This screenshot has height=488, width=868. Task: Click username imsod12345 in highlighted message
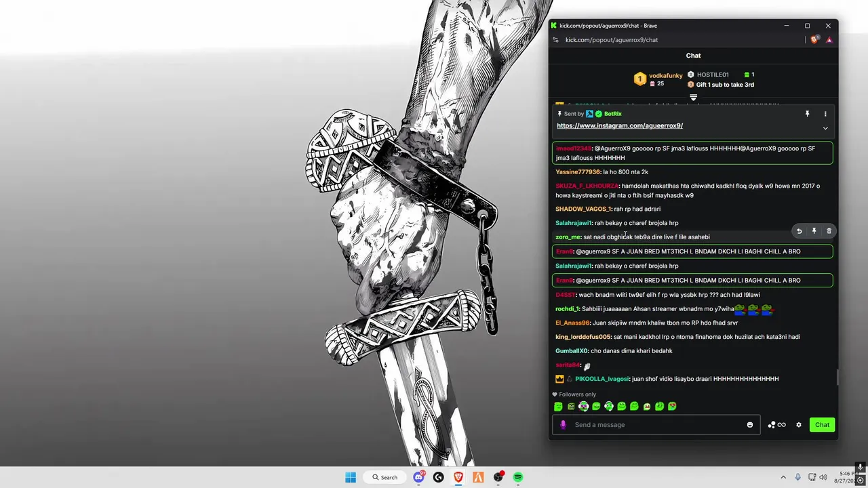[574, 148]
